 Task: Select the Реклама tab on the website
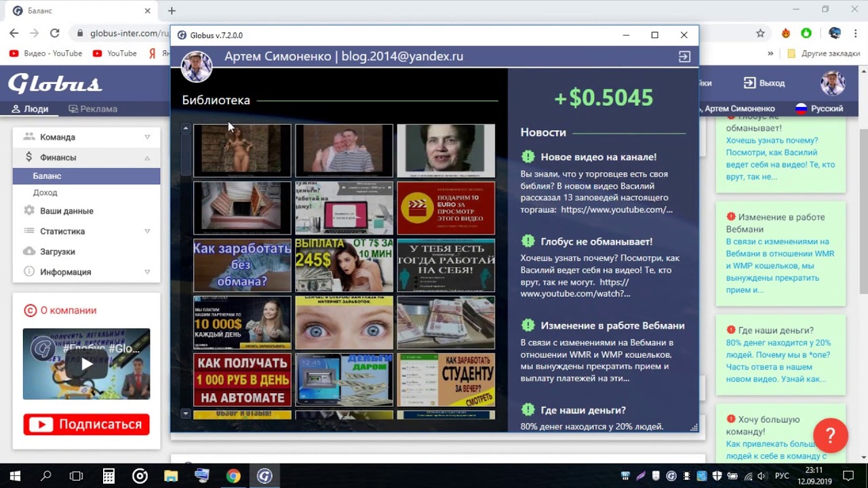coord(93,108)
